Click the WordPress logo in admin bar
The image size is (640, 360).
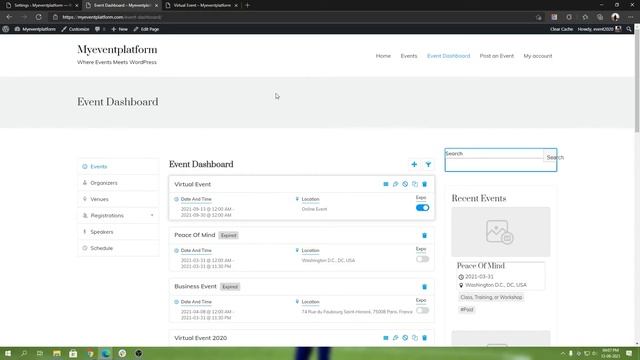(6, 29)
